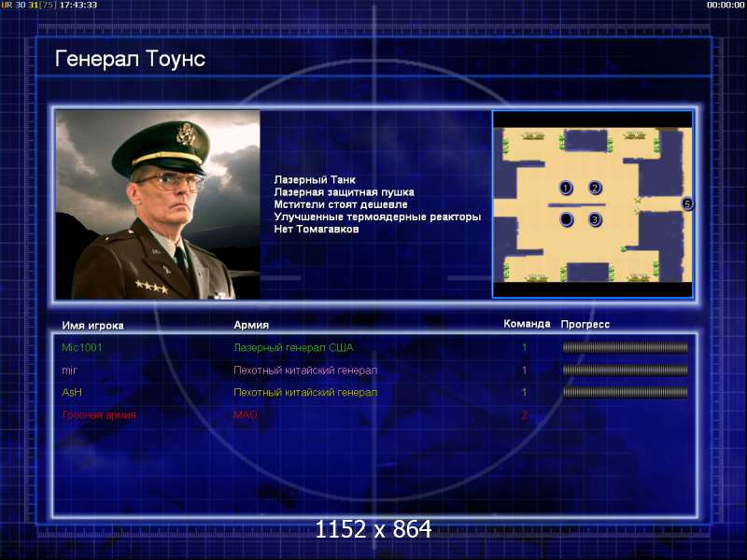
Task: Click the 'Лазерный Танк' feature line
Action: 315,179
